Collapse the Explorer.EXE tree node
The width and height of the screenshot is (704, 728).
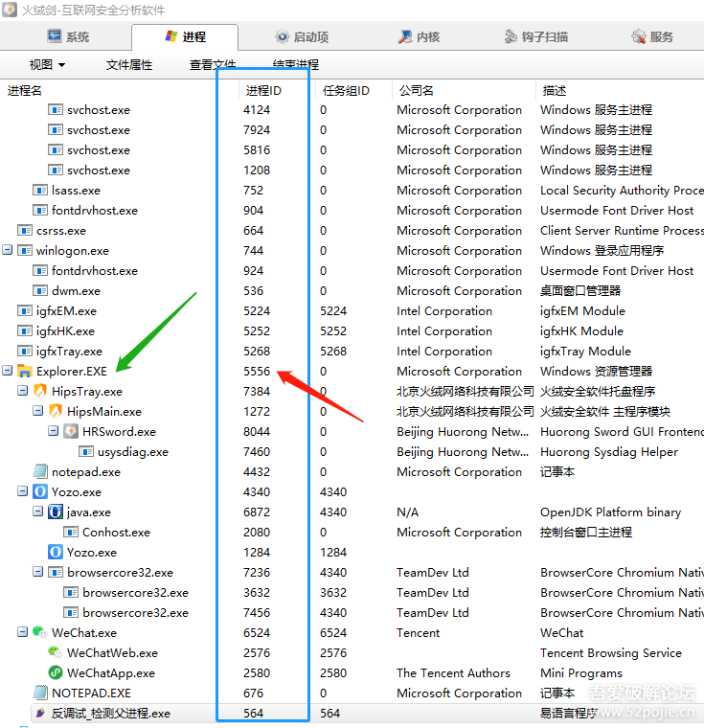7,371
